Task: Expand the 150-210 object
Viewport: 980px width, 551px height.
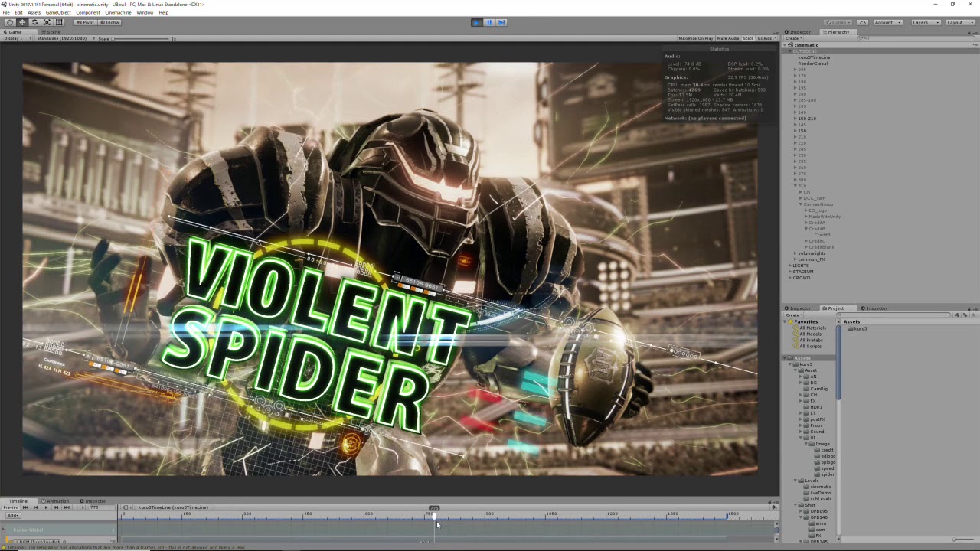Action: pyautogui.click(x=795, y=119)
